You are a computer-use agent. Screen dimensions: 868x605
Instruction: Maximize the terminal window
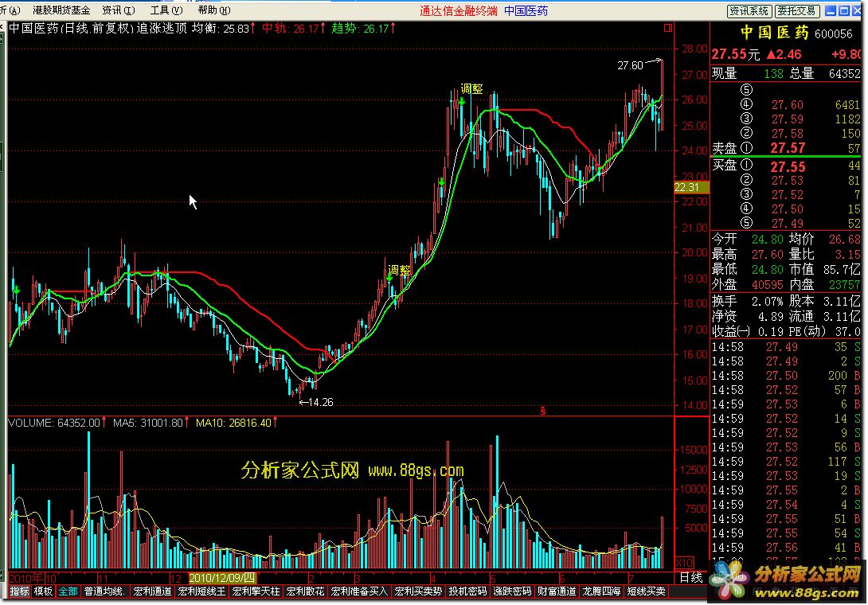[844, 10]
